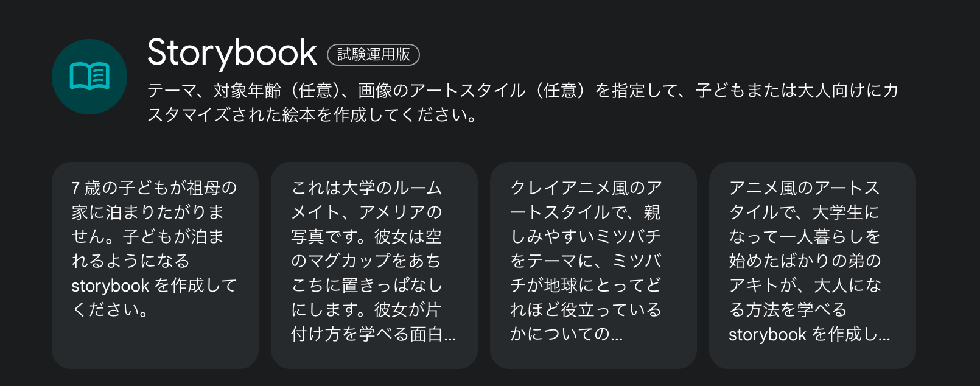Click the first line クレイアニメ風のア
Screen dimensions: 980x386
tap(586, 188)
